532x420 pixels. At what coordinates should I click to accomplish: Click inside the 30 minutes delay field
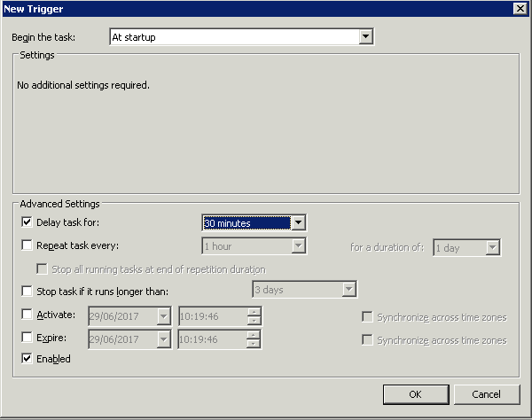(246, 223)
